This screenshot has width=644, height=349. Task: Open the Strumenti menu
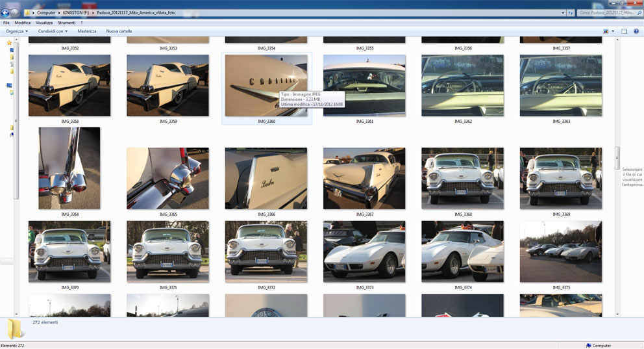coord(66,23)
